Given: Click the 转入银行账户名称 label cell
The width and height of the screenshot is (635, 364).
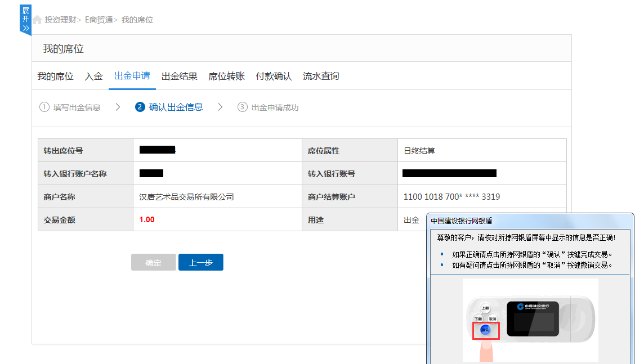Looking at the screenshot, I should (x=86, y=174).
